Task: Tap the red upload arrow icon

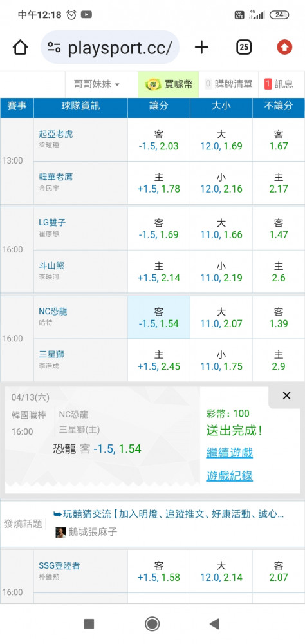Action: point(284,48)
